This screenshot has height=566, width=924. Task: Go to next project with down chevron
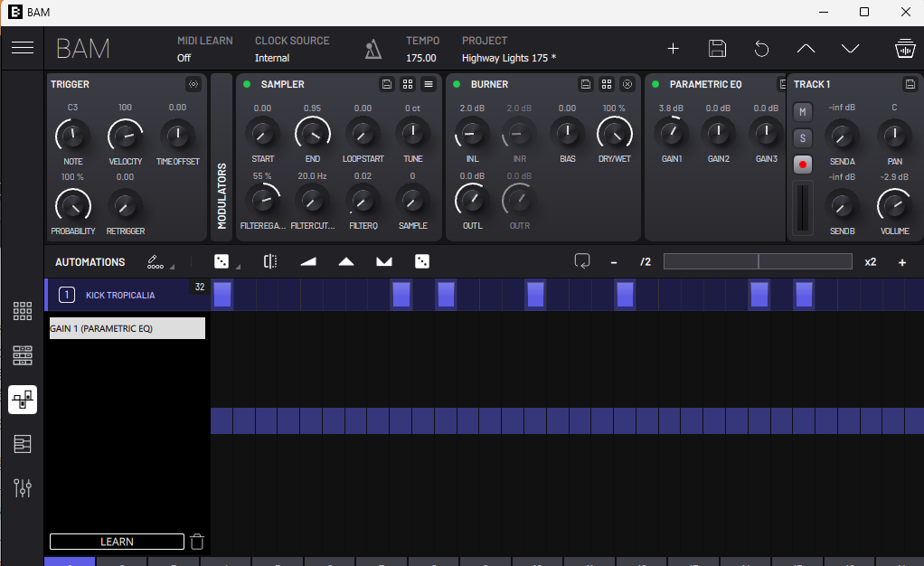click(850, 48)
